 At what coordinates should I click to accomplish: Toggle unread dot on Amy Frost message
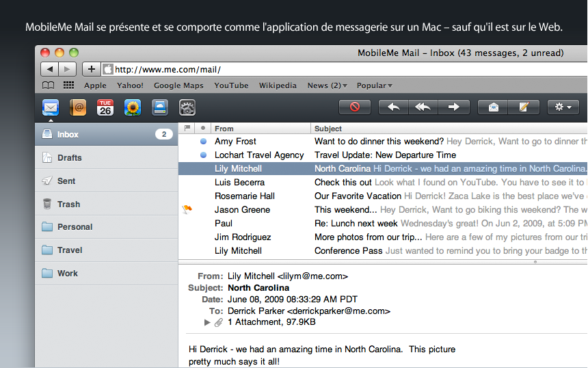tap(203, 142)
